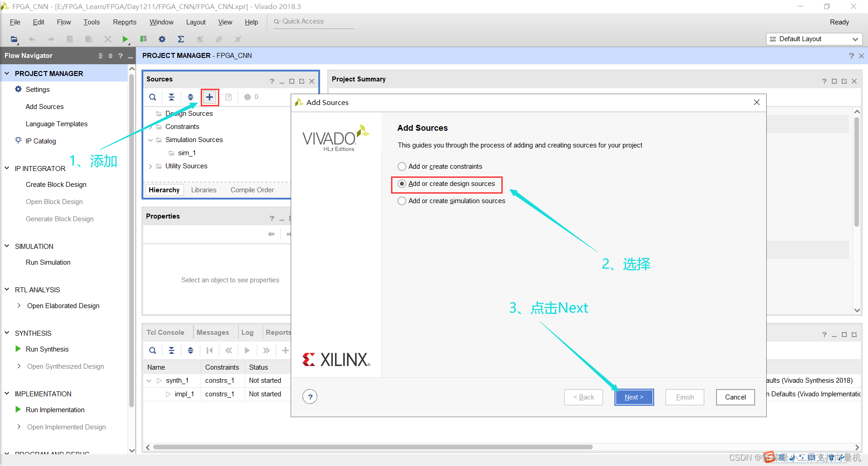Open the Tools menu
This screenshot has height=466, width=868.
point(91,22)
